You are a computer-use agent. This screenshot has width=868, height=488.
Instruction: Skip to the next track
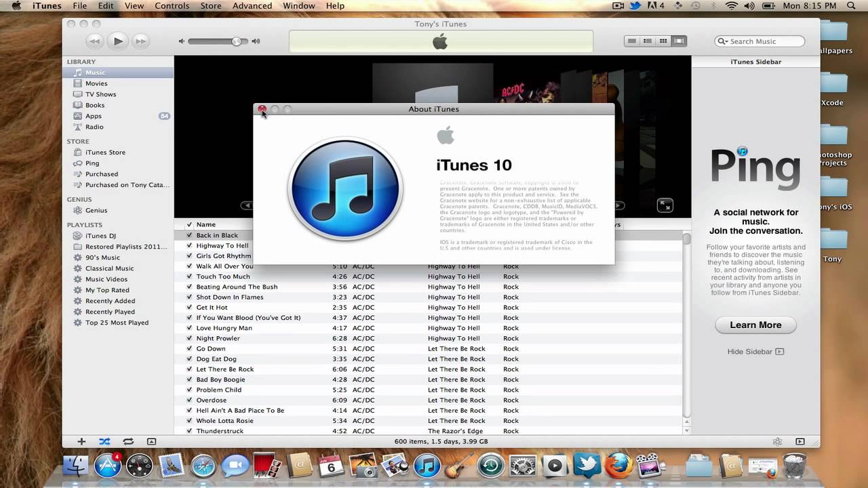(x=140, y=41)
